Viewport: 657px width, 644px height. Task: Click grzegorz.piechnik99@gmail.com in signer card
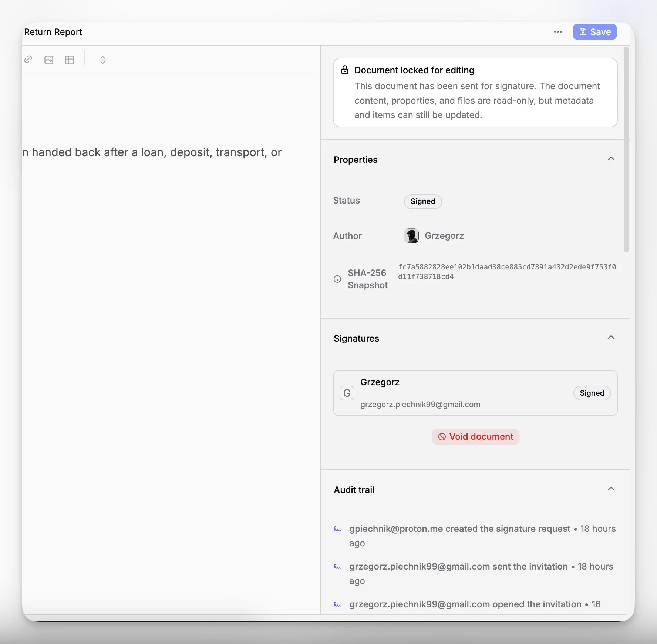(x=420, y=405)
